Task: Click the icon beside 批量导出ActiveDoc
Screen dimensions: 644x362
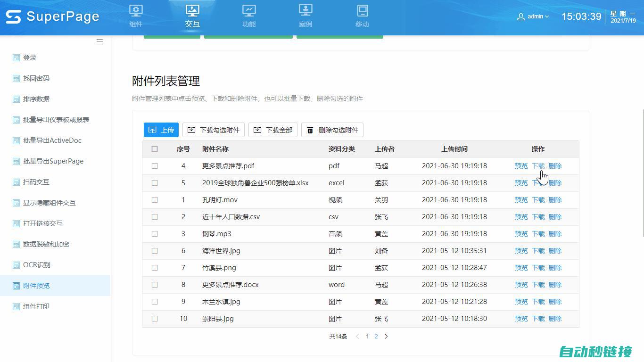Action: (16, 140)
